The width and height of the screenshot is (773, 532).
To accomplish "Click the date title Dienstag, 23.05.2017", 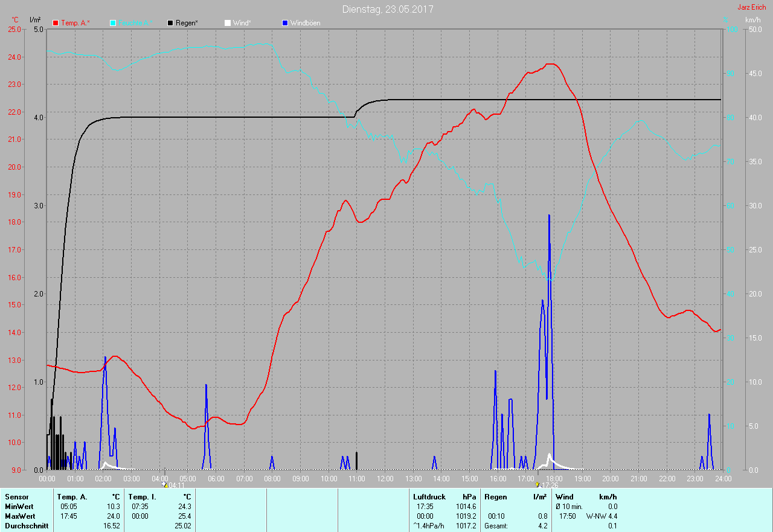I will click(387, 9).
